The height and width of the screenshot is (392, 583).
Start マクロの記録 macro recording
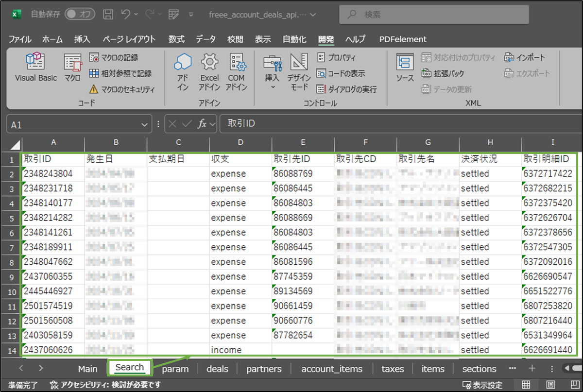(x=114, y=58)
